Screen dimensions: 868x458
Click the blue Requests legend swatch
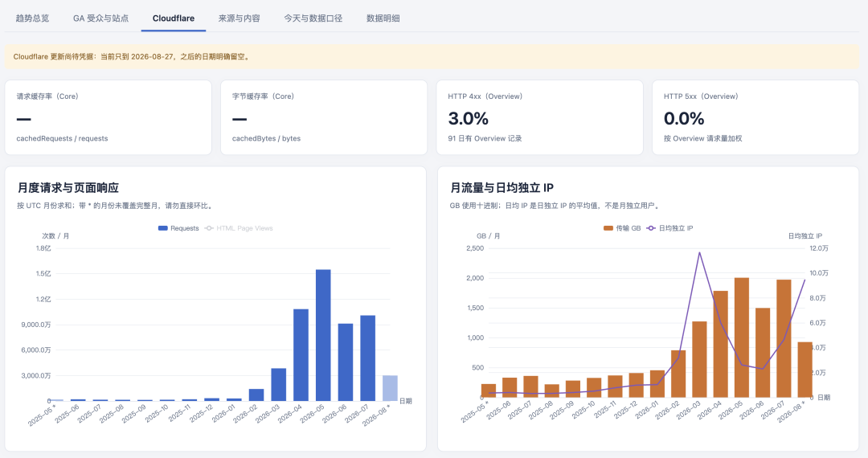[162, 228]
